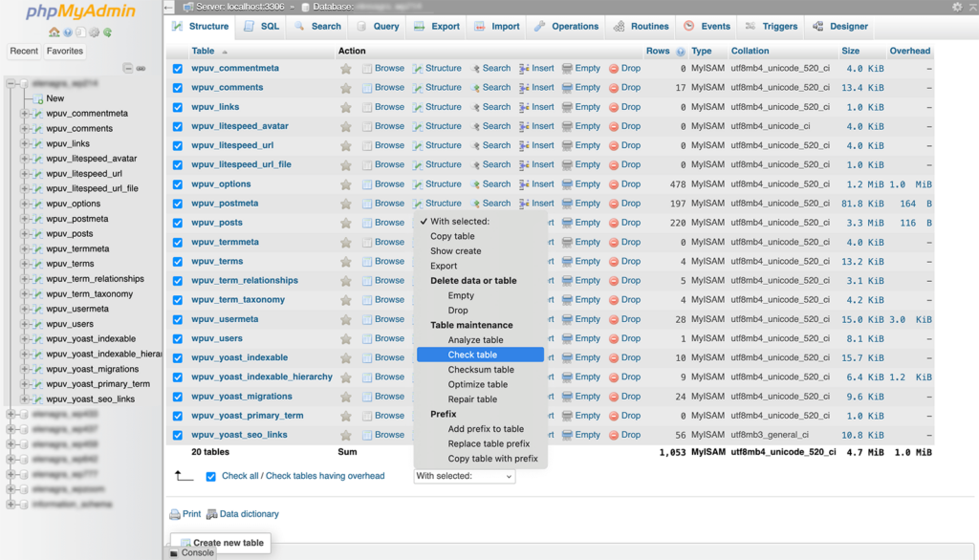This screenshot has width=979, height=560.
Task: Expand wpuv_commentmeta node in sidebar tree
Action: (24, 114)
